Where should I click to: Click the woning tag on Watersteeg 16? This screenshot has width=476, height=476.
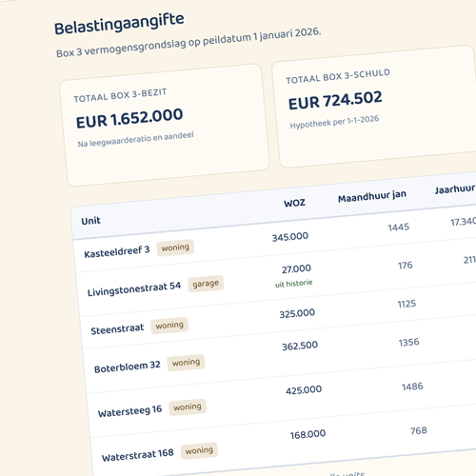click(x=188, y=407)
